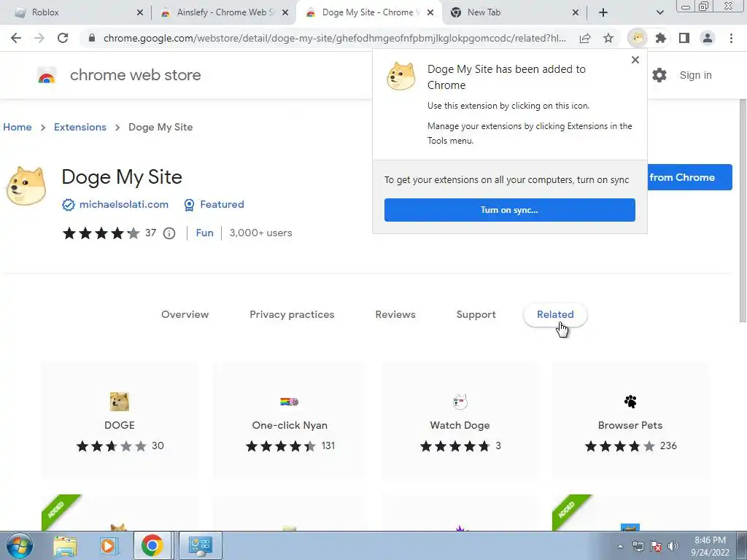
Task: Share this page via the share icon
Action: [x=585, y=38]
